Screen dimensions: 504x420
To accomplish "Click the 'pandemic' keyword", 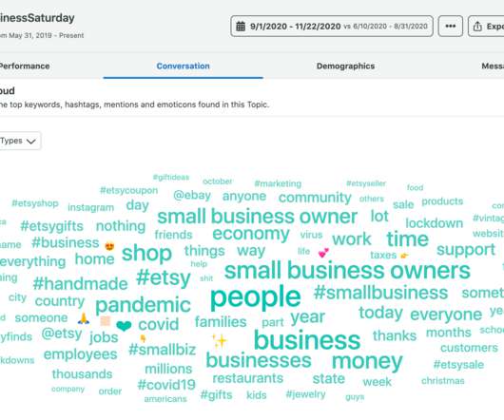I will click(x=143, y=305).
